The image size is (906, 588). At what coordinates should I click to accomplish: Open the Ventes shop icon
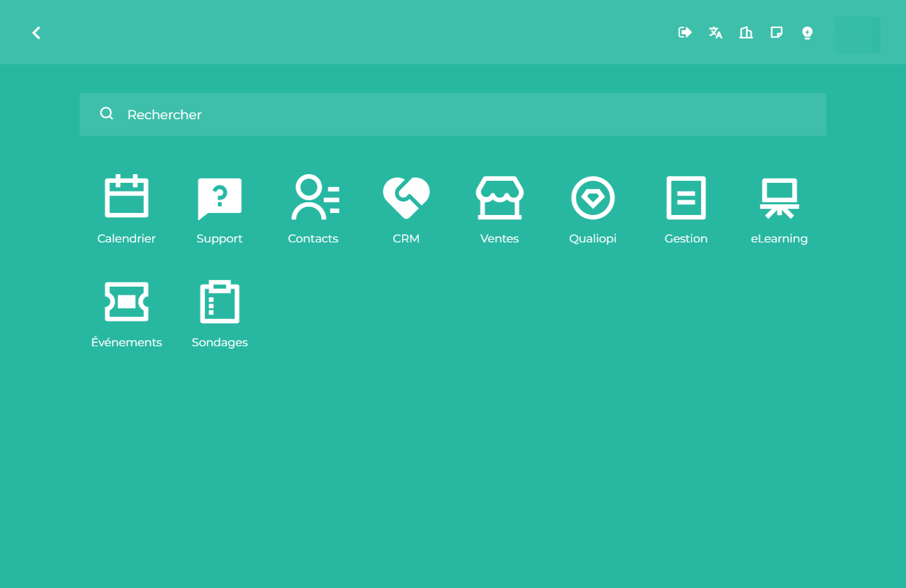click(x=500, y=198)
